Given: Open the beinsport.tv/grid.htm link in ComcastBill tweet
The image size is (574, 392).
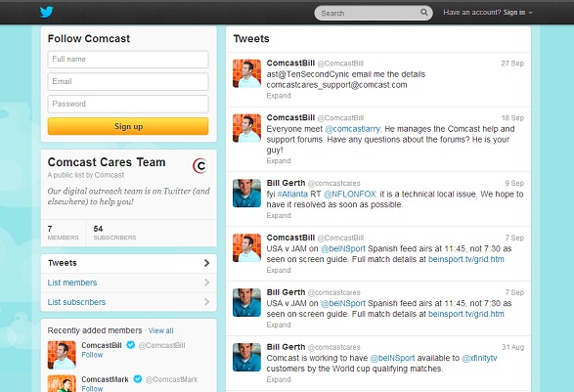Looking at the screenshot, I should (x=466, y=259).
